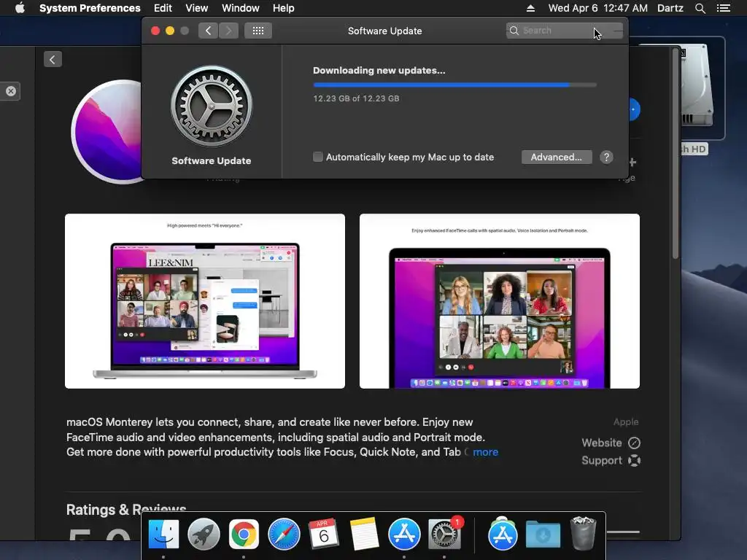Screen dimensions: 747x560
Task: Open the FaceTime grid call screenshot
Action: click(x=499, y=301)
